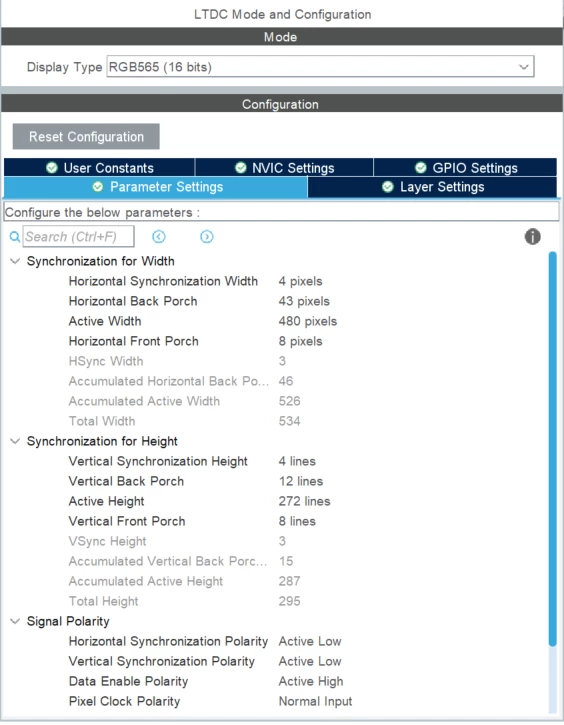Screen dimensions: 564x725
Task: Click the NVIC Settings green check icon
Action: pyautogui.click(x=240, y=167)
